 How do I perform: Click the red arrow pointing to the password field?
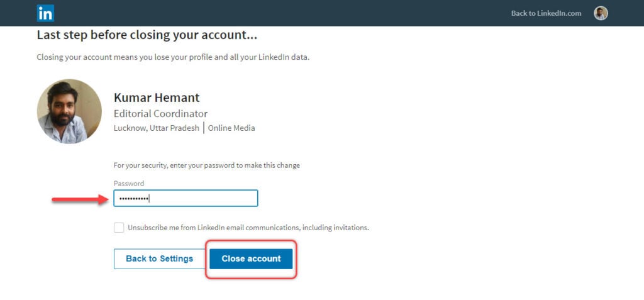click(80, 200)
